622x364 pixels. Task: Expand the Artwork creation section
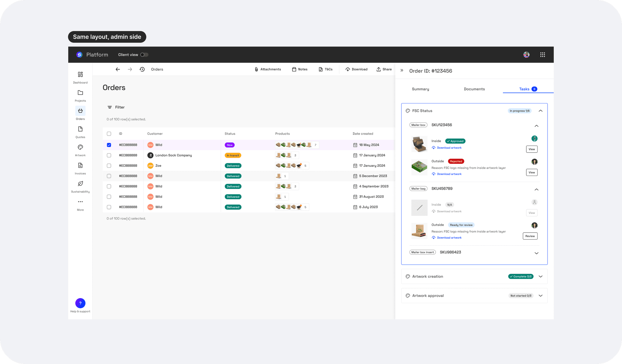541,276
